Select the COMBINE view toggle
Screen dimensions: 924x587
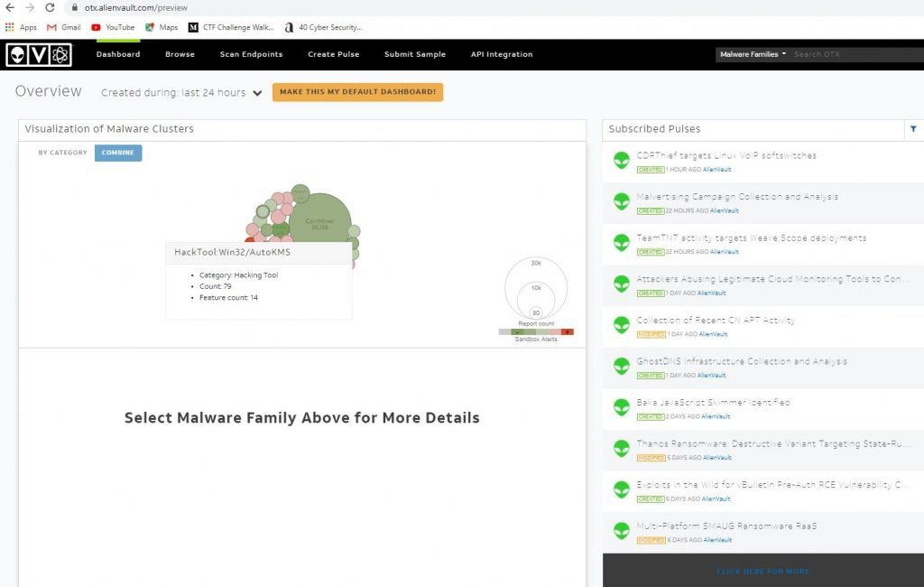tap(118, 153)
